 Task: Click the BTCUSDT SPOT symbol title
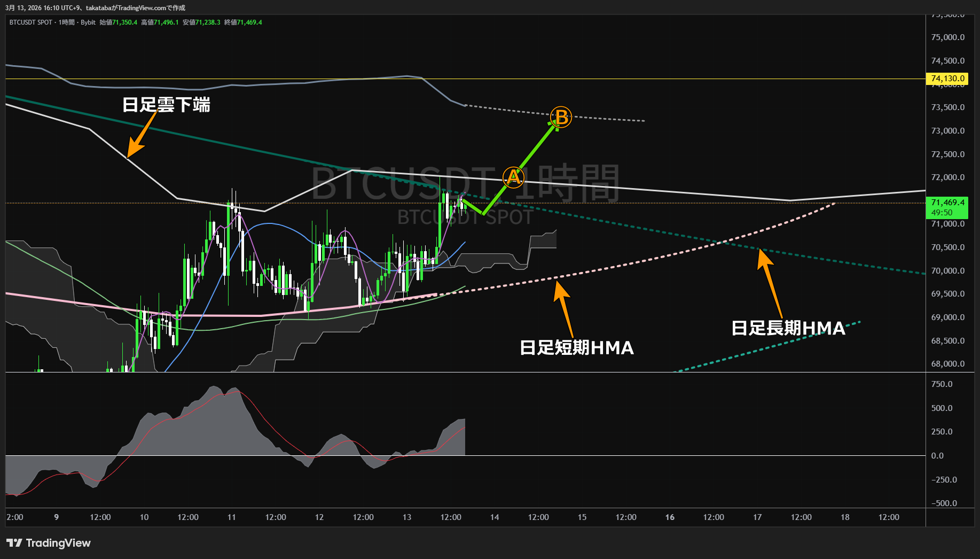pos(31,22)
